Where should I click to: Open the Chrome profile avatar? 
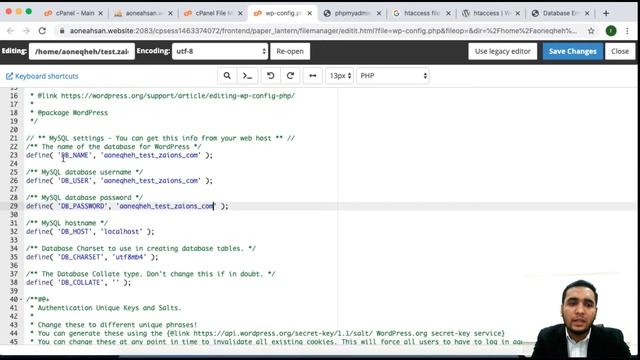pyautogui.click(x=611, y=31)
